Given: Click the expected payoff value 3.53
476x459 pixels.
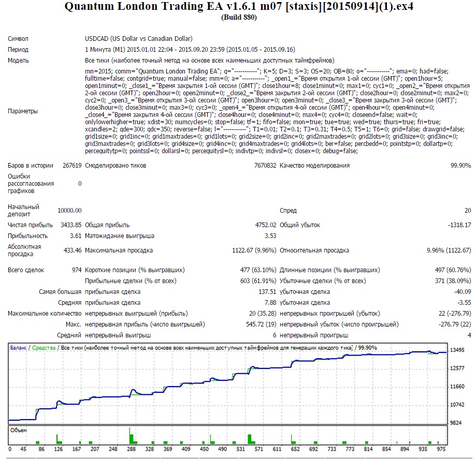Looking at the screenshot, I should (x=270, y=236).
